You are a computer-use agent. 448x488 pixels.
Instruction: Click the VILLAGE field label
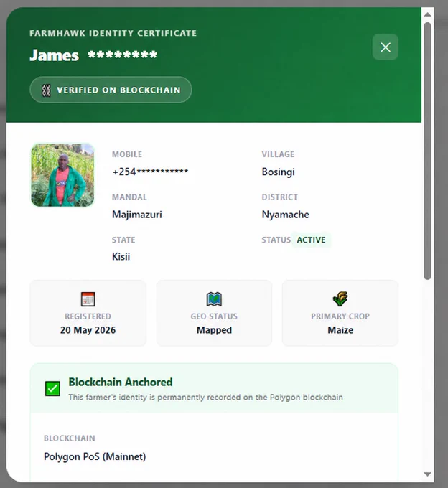[278, 154]
